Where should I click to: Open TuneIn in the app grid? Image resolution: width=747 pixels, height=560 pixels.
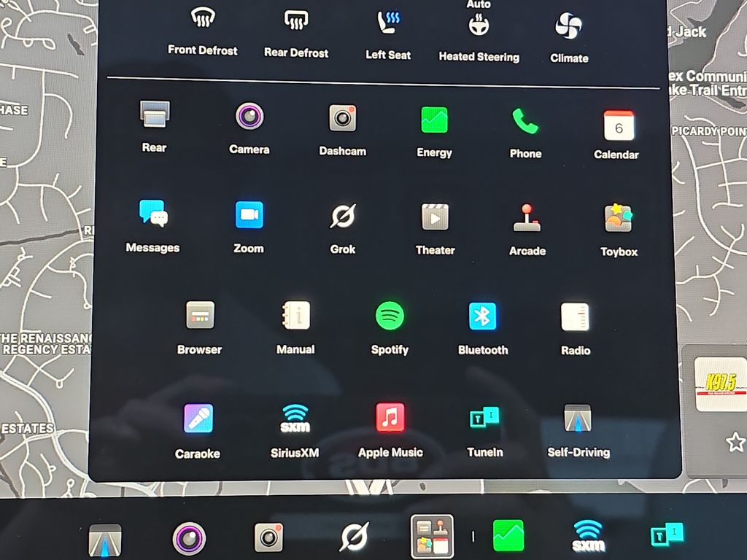(x=485, y=430)
